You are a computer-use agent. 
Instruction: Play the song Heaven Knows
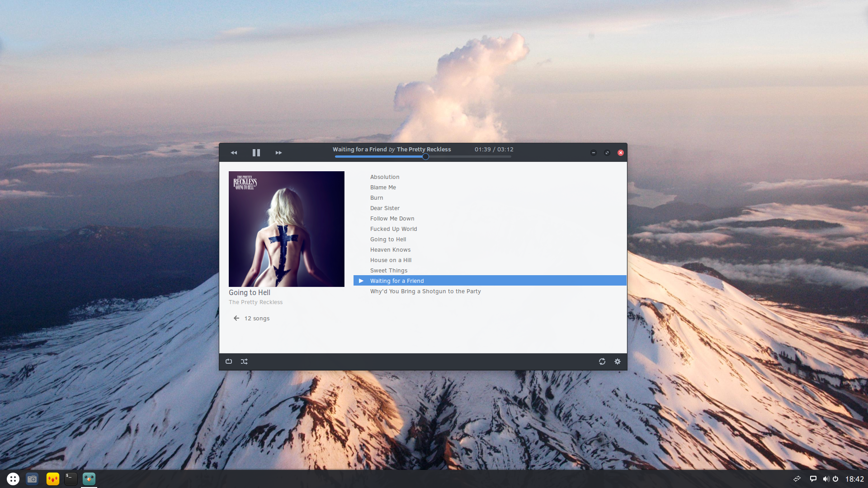click(x=390, y=250)
